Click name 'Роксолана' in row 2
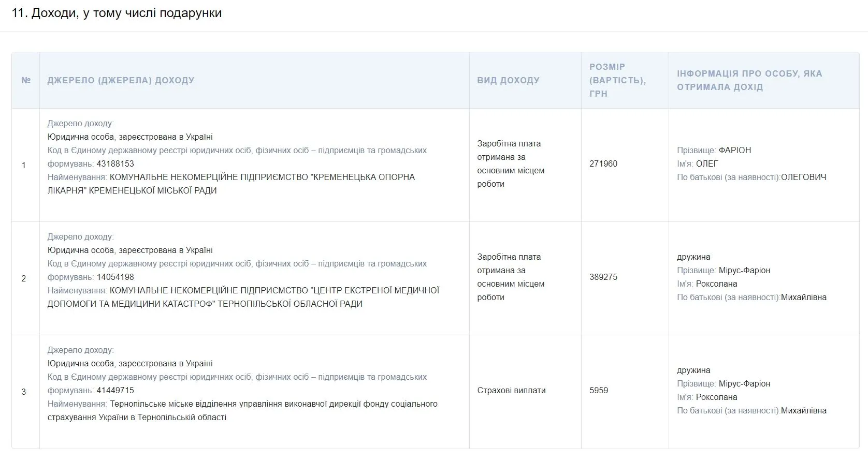The image size is (868, 461). pos(716,284)
